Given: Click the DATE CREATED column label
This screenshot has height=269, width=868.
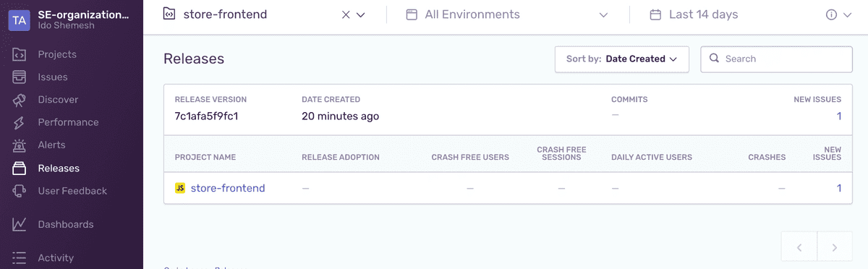Looking at the screenshot, I should [331, 99].
